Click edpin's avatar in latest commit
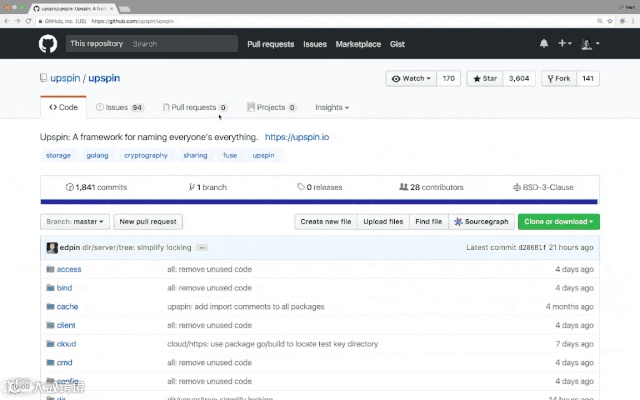The height and width of the screenshot is (400, 640). (x=52, y=248)
